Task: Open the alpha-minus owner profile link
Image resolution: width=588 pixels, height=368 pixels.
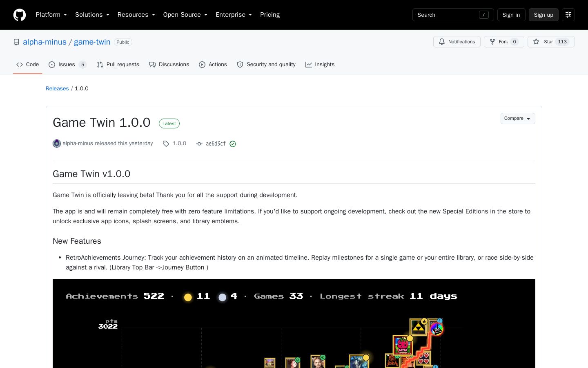Action: (45, 42)
